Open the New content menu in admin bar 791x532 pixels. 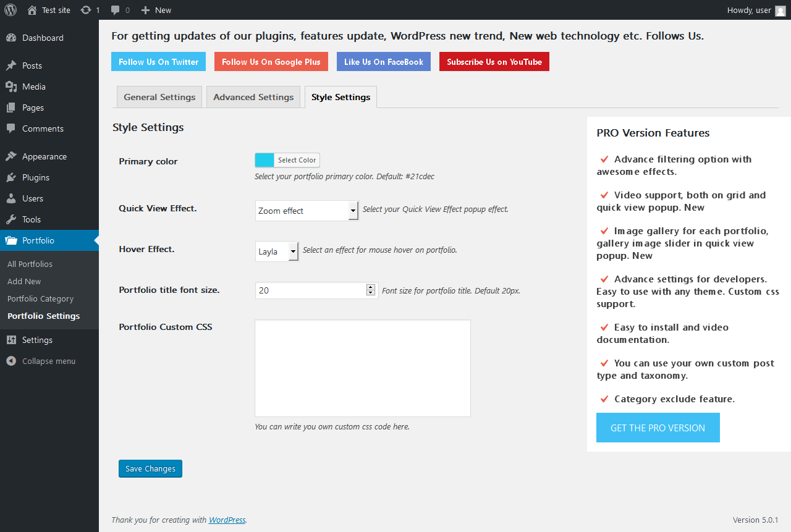[x=156, y=10]
